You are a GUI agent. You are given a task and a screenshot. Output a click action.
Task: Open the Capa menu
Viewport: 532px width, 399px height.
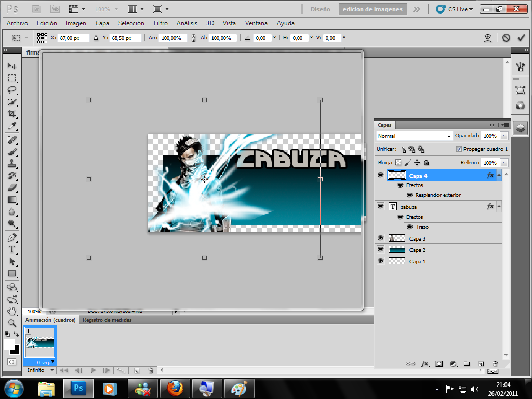[102, 23]
